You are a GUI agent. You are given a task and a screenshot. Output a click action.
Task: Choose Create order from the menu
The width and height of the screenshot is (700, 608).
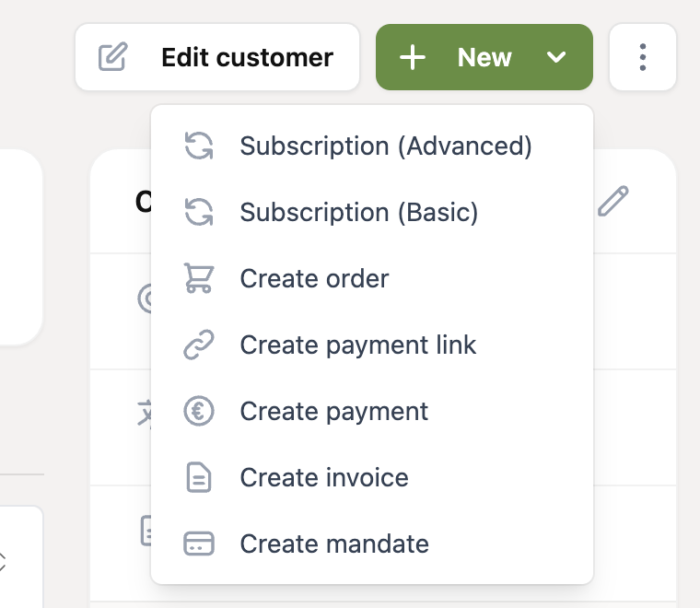tap(372, 278)
